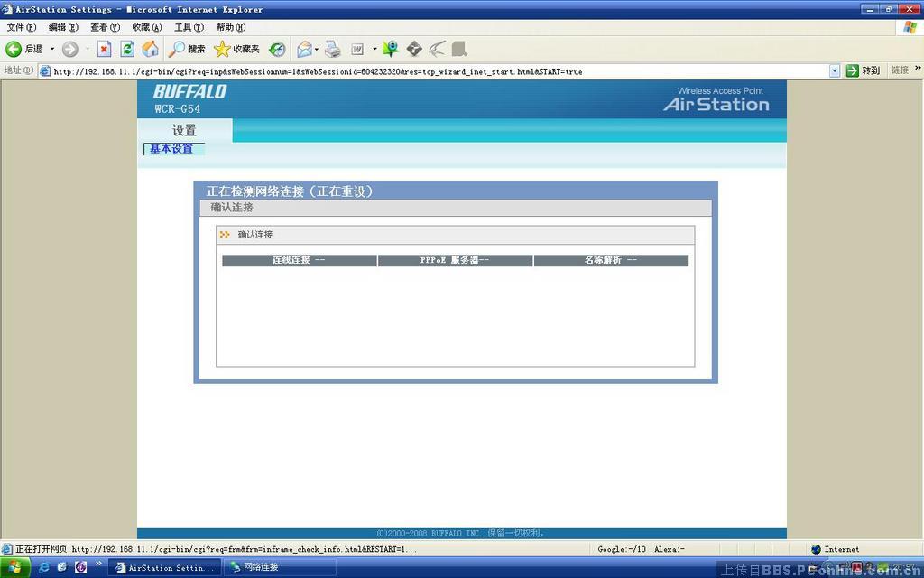Screen dimensions: 924x578
Task: Click the 基本设置 link
Action: pyautogui.click(x=171, y=149)
